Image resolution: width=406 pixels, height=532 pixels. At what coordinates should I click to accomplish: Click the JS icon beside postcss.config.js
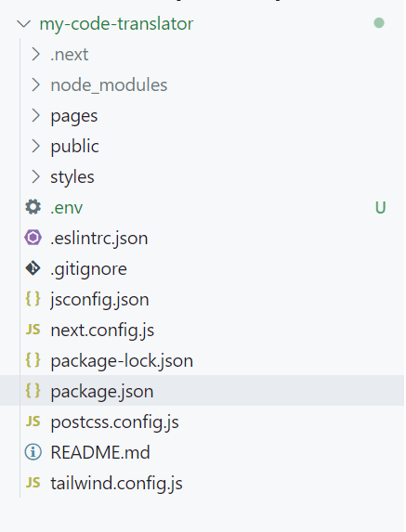(x=33, y=422)
